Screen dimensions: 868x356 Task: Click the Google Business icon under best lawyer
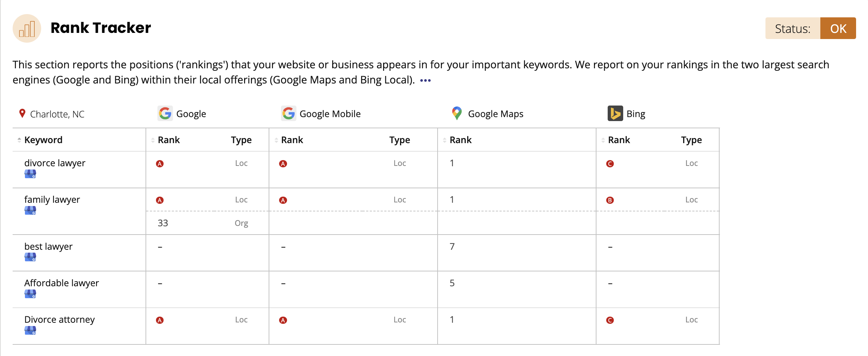click(30, 257)
